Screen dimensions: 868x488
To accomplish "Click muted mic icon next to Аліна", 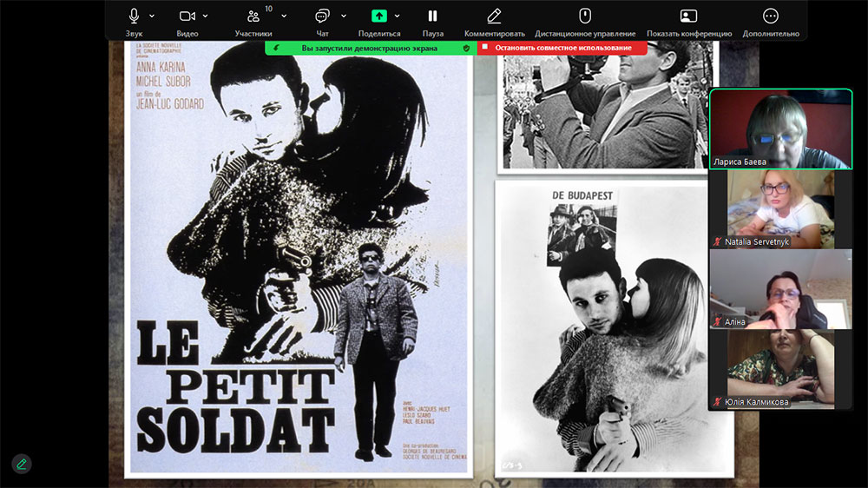I will 718,322.
